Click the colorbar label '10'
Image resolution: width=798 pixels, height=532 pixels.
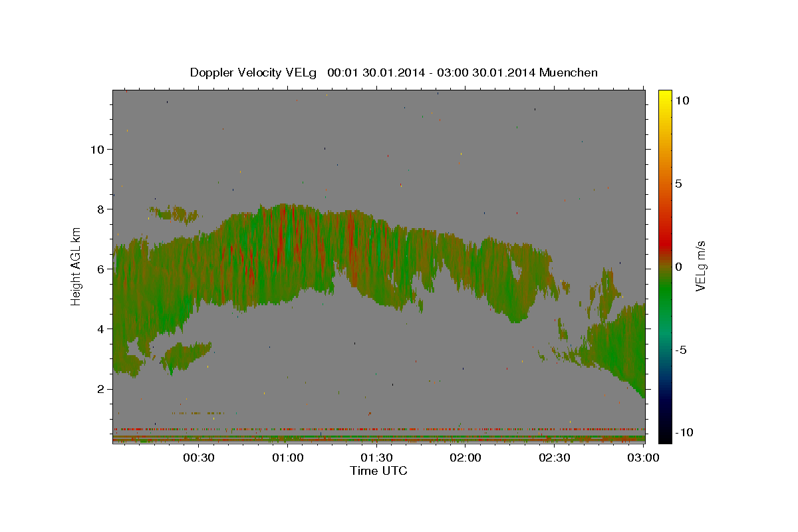point(682,100)
